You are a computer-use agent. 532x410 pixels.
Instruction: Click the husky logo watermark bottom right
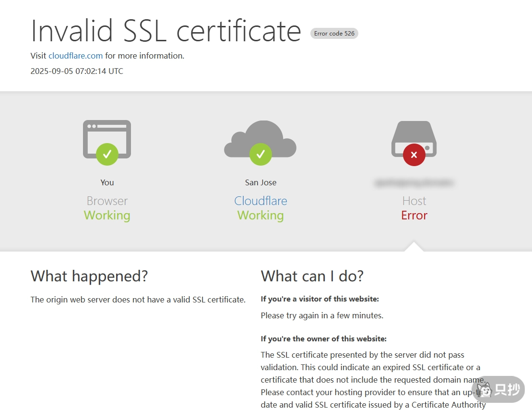click(497, 390)
